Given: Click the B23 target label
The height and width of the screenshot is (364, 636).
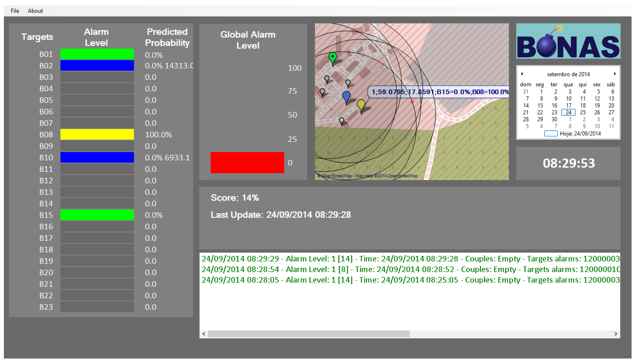Looking at the screenshot, I should pos(46,307).
